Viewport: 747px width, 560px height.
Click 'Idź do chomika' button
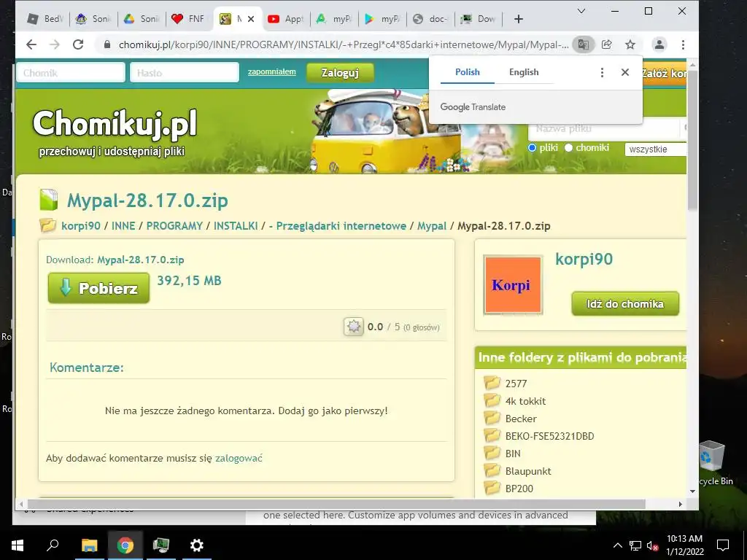point(625,304)
